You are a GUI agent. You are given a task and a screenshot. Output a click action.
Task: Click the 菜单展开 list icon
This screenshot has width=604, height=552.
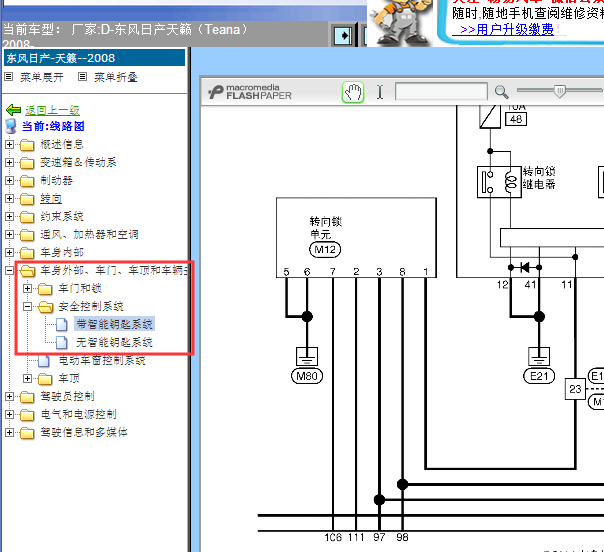8,77
